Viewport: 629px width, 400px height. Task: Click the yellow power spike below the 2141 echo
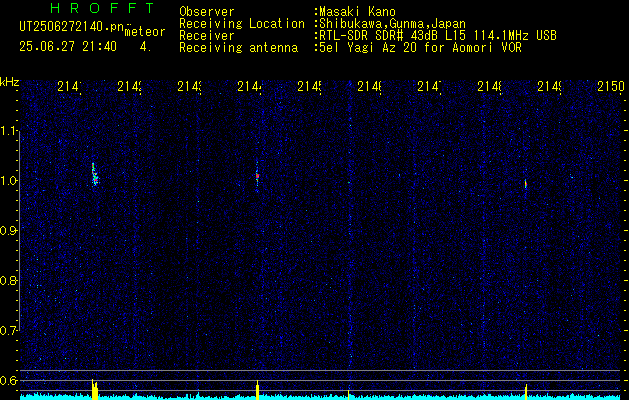click(95, 389)
